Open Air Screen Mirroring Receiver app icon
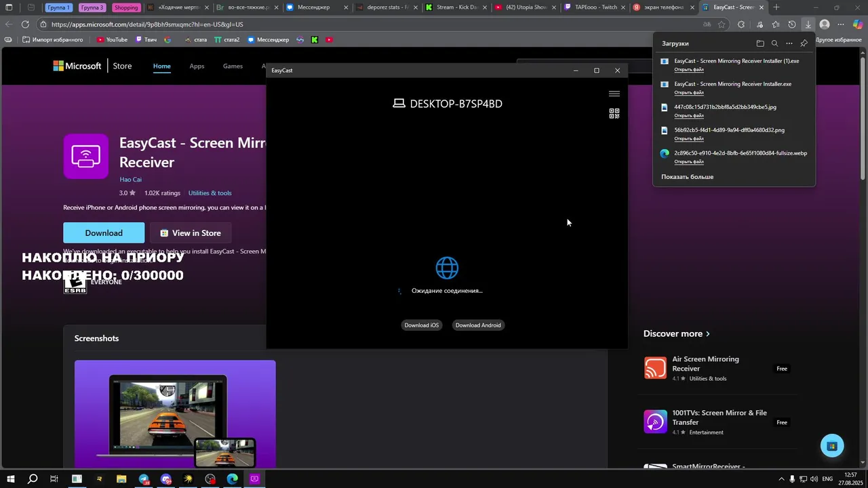Viewport: 868px width, 488px height. [x=655, y=368]
